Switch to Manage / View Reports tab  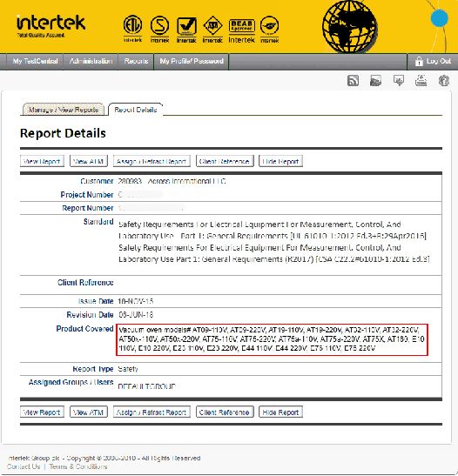(x=64, y=110)
